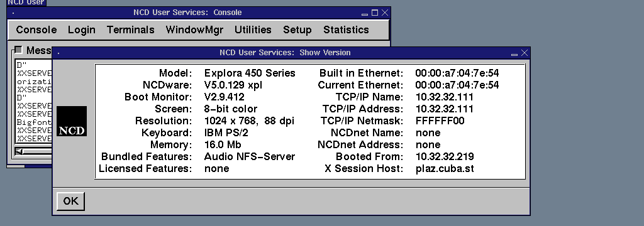The width and height of the screenshot is (644, 226).
Task: Expand the Utilities menu
Action: coord(253,30)
